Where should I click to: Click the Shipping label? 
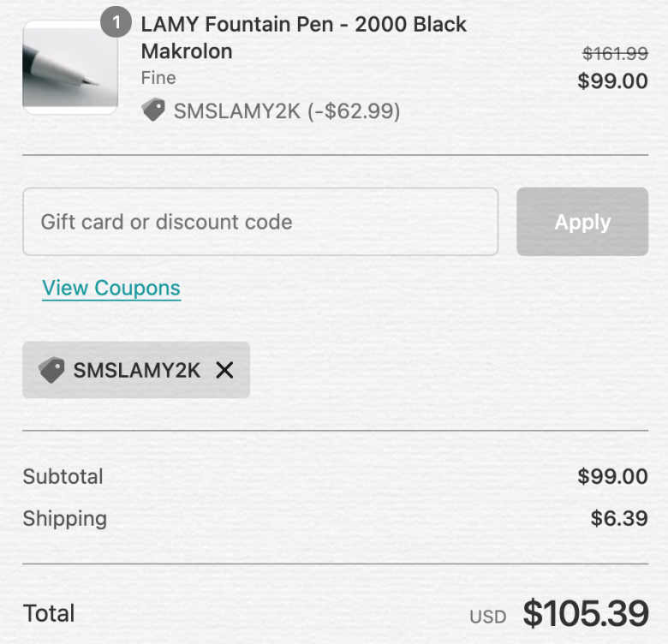(x=65, y=519)
